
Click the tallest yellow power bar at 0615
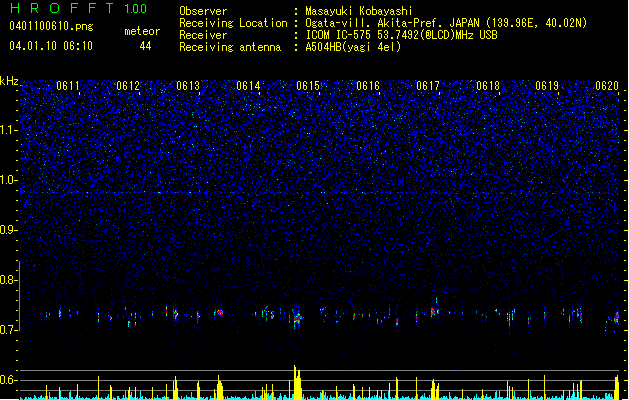(x=297, y=382)
